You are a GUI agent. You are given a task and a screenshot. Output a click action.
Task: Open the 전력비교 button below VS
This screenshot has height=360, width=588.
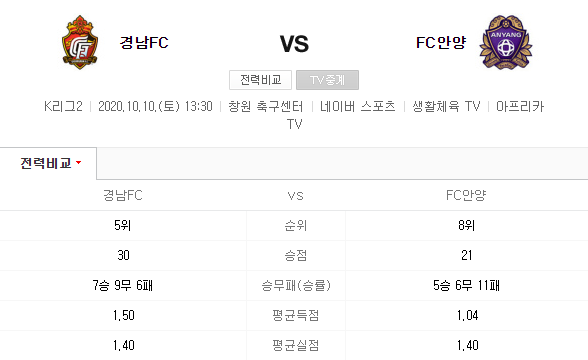coord(260,80)
